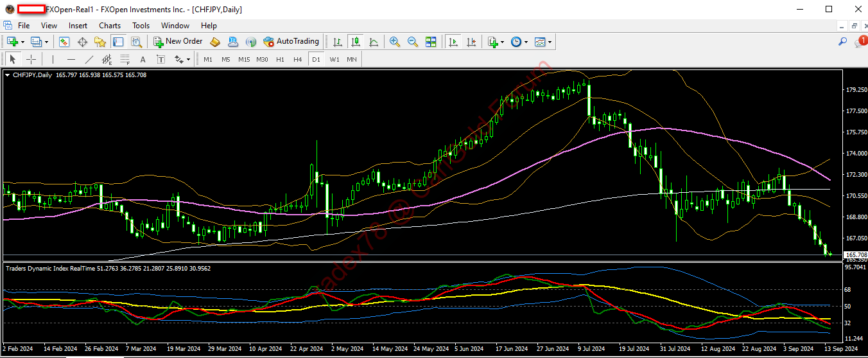868x358 pixels.
Task: Switch to M1 timeframe
Action: (208, 59)
